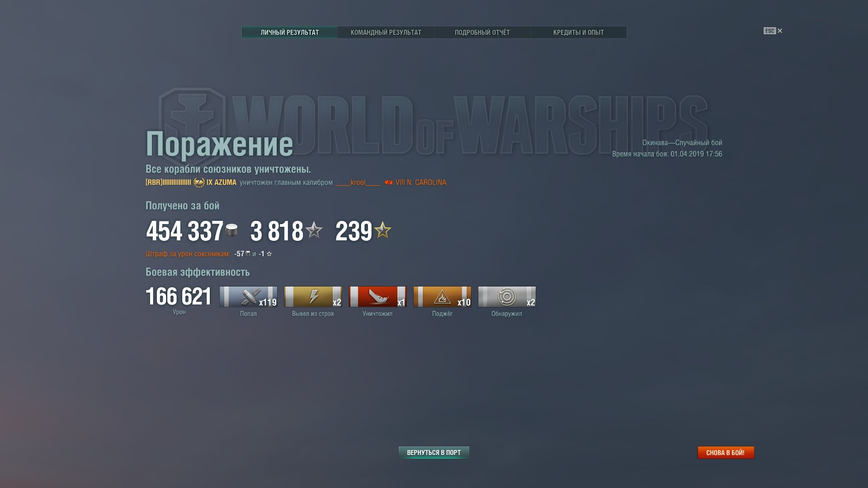The width and height of the screenshot is (868, 488).
Task: Click the N. Carolina battleship icon
Action: coord(388,183)
